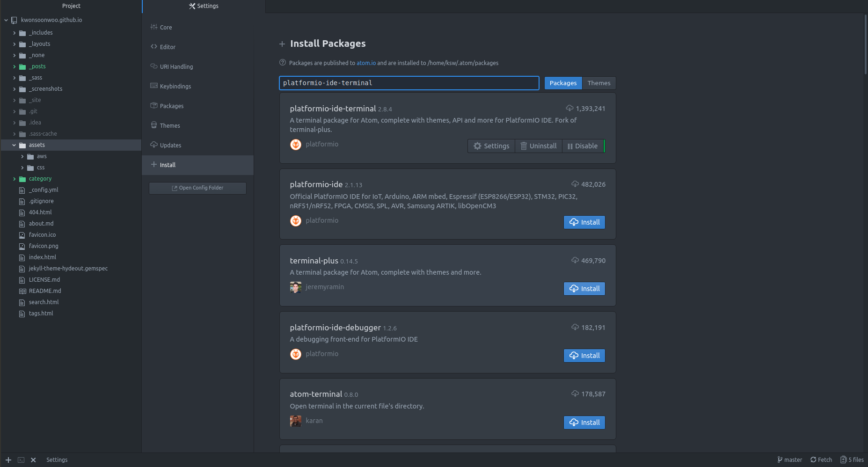The height and width of the screenshot is (467, 868).
Task: Click platformio avatar on platformio-ide-terminal card
Action: (296, 145)
